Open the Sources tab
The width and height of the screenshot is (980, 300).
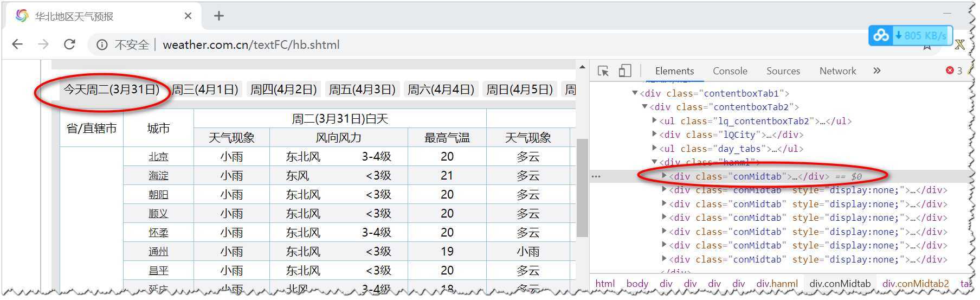pos(783,71)
